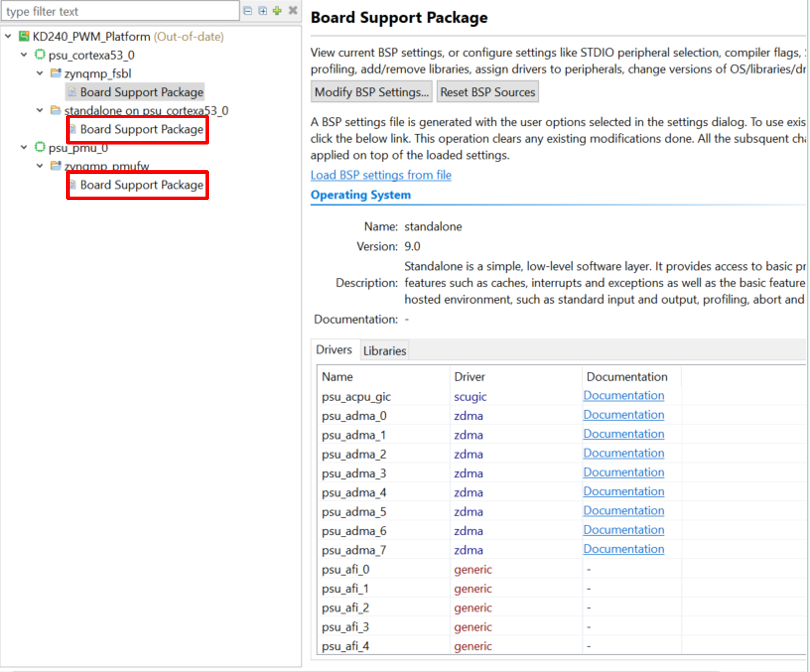Click the Modify BSP Settings button
The image size is (810, 672).
tap(371, 92)
